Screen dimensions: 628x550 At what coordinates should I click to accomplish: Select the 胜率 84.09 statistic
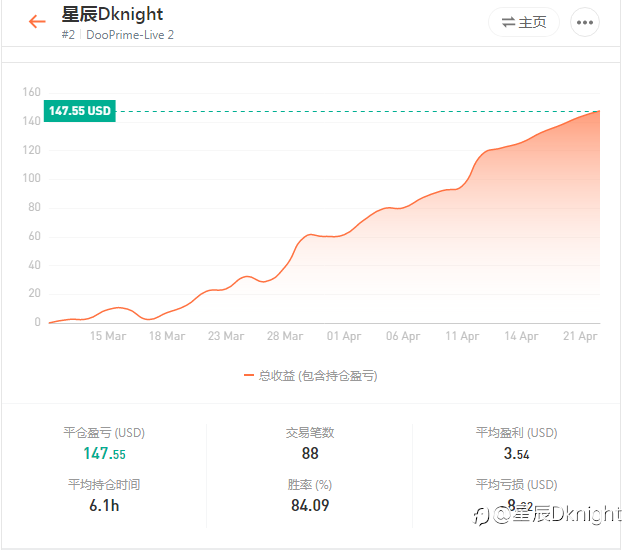coord(310,496)
